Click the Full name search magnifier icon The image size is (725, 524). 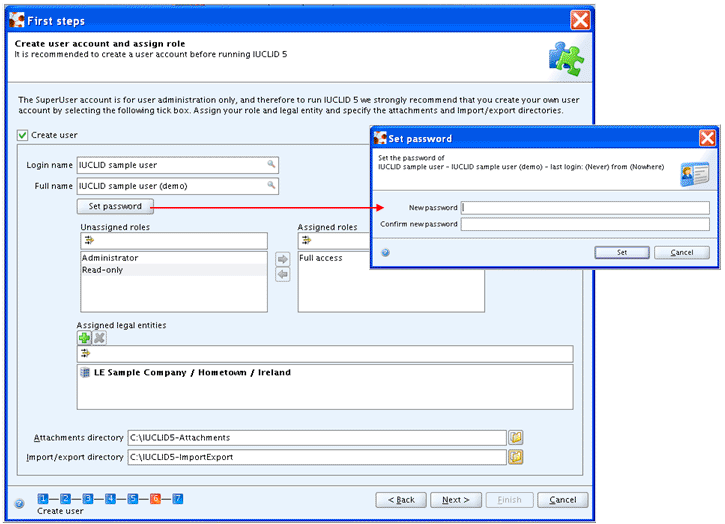click(x=271, y=185)
